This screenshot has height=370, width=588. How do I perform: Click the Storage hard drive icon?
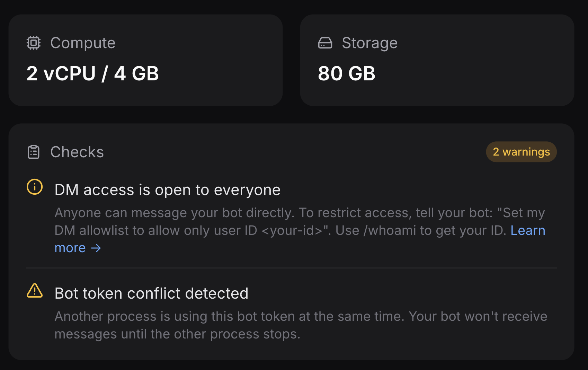coord(325,43)
